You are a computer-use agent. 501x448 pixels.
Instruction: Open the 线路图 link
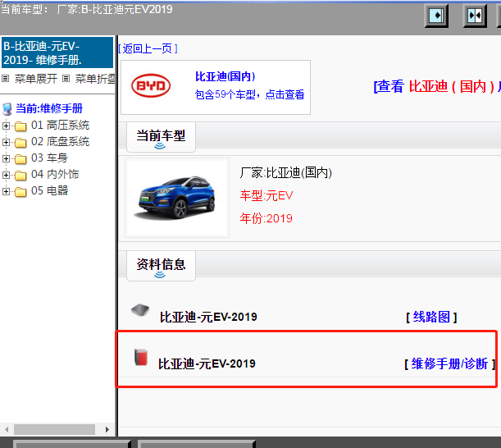[431, 317]
